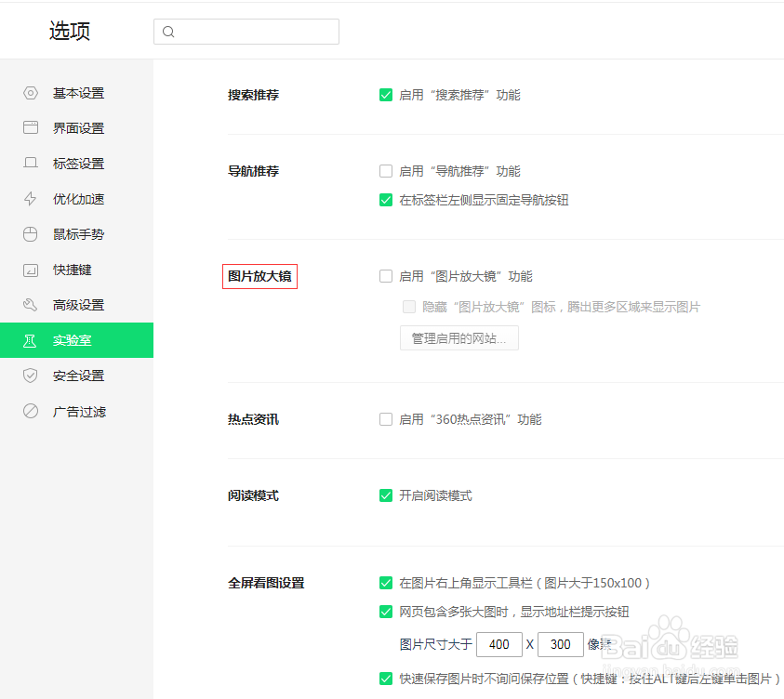Open 高级设置 section
Screen dimensions: 784x699
[x=76, y=305]
